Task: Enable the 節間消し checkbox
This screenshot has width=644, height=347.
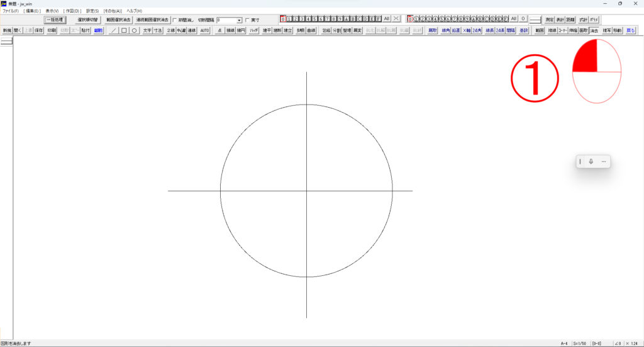Action: [x=175, y=20]
